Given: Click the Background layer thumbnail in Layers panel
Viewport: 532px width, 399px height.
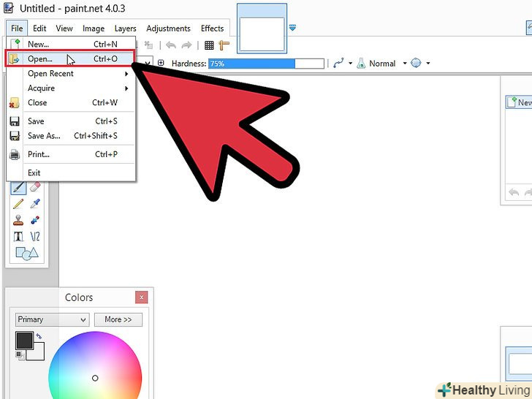Looking at the screenshot, I should 520,363.
